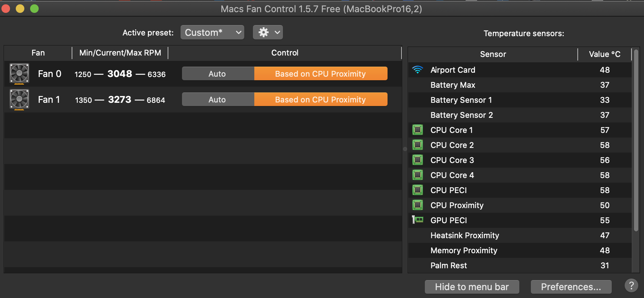Open the help question mark button

click(631, 286)
